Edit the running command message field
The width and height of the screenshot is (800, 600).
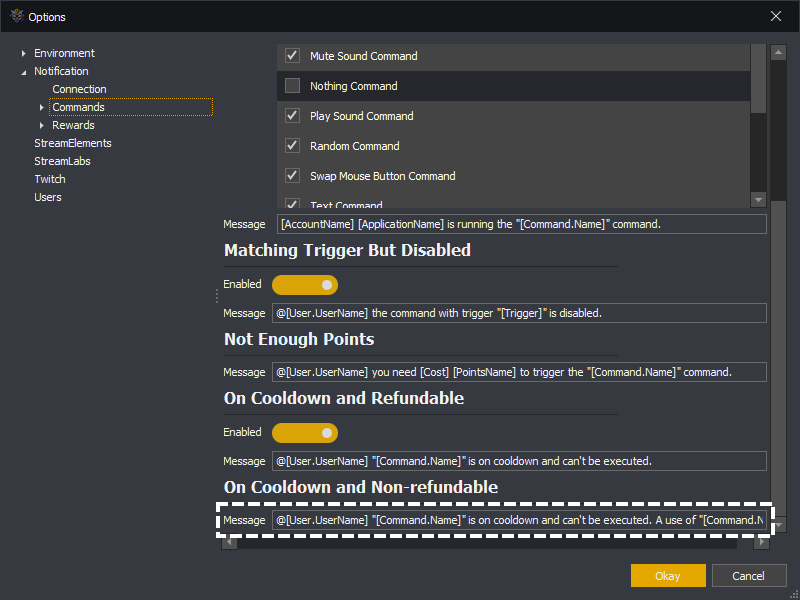[x=521, y=224]
